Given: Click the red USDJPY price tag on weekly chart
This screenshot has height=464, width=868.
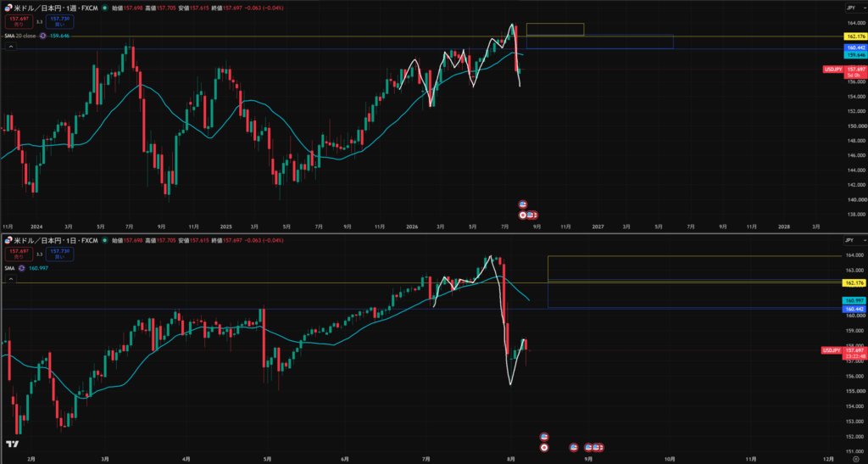Looking at the screenshot, I should pyautogui.click(x=833, y=70).
